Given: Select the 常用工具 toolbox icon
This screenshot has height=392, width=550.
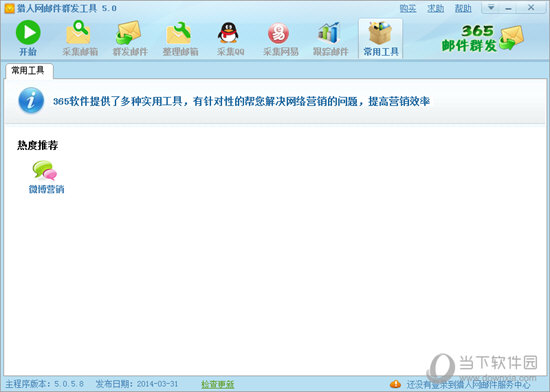Looking at the screenshot, I should [x=381, y=38].
